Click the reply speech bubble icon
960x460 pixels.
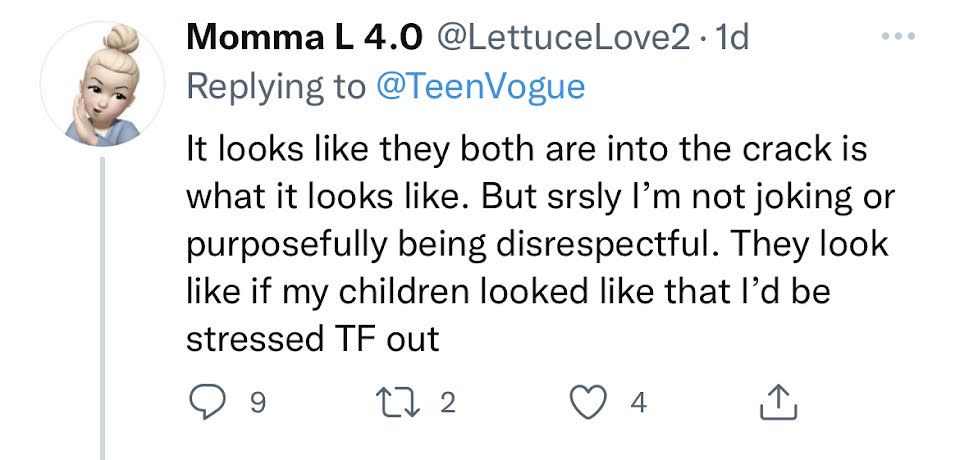click(209, 402)
